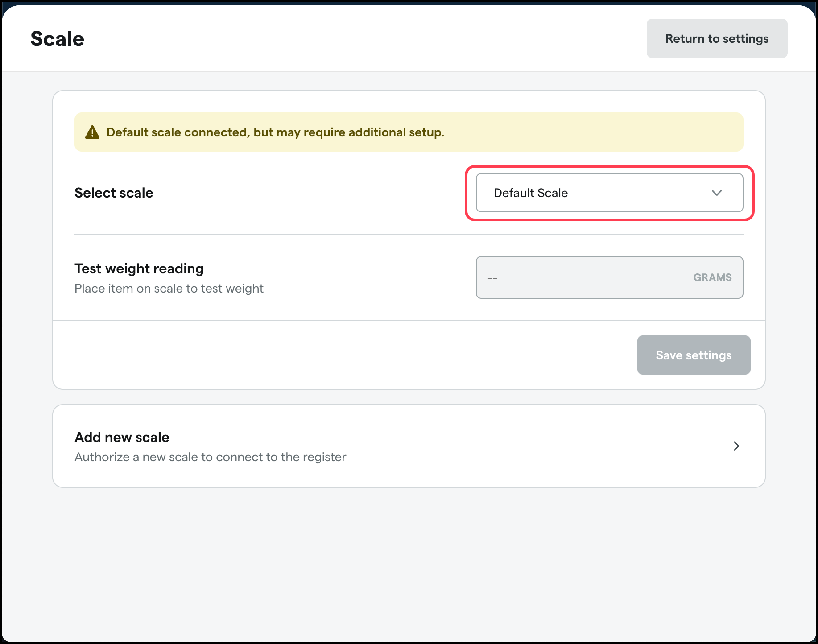The width and height of the screenshot is (818, 644).
Task: Click the GRAMS unit label in the weight field
Action: click(712, 277)
